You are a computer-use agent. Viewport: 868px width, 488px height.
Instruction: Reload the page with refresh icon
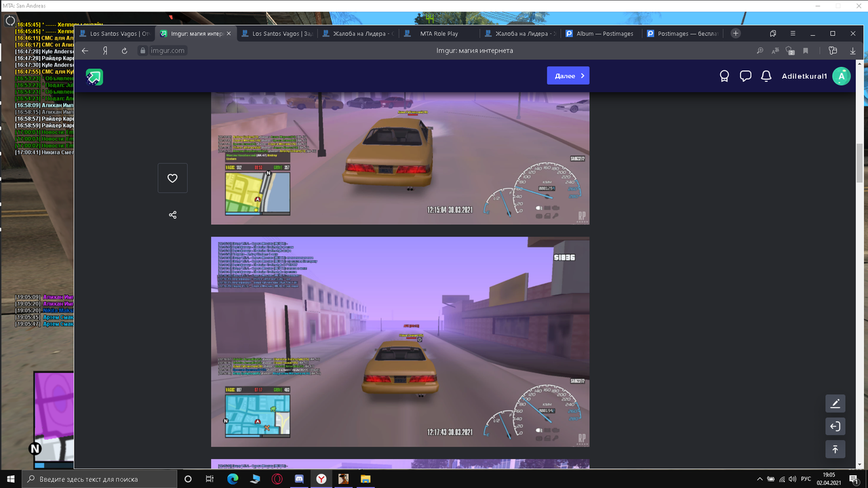[x=125, y=51]
